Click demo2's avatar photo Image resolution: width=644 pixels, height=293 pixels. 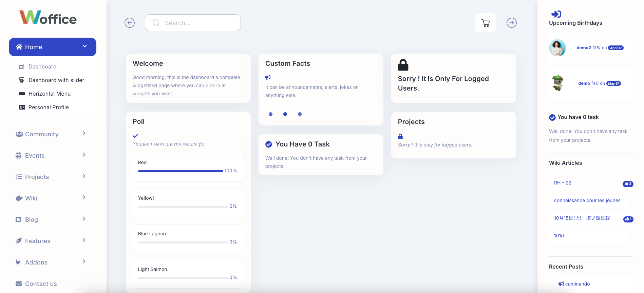(x=557, y=48)
